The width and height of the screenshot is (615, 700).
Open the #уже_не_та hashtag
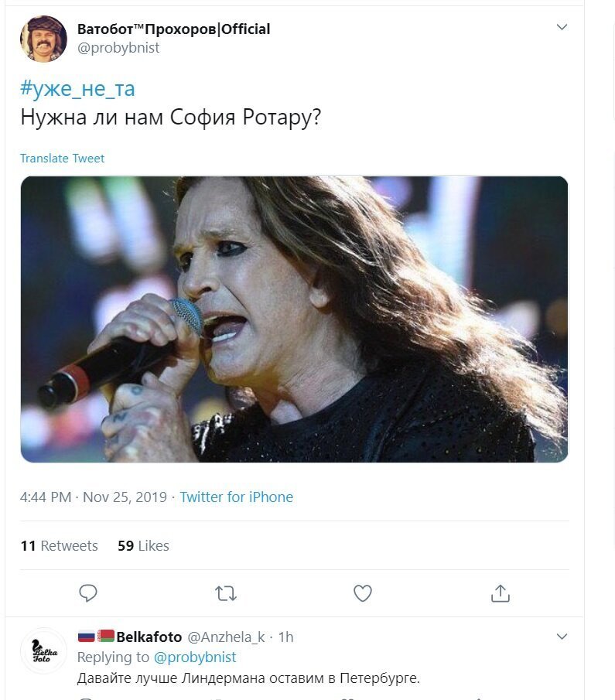point(77,89)
